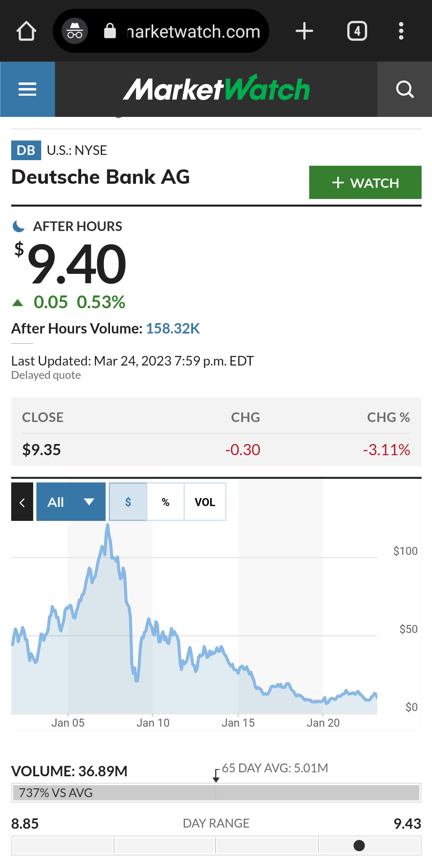Open the tab switcher showing 4 tabs
432x868 pixels.
coord(357,31)
